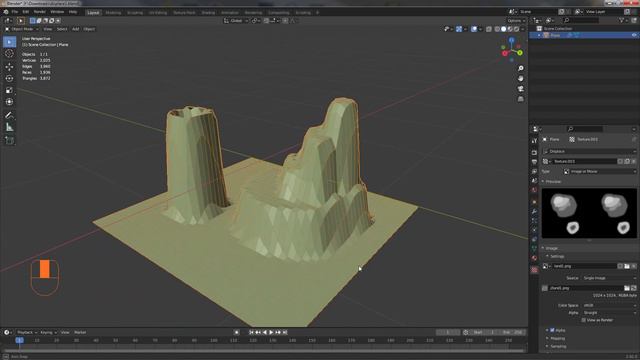Toggle viewport overlays button
Image resolution: width=640 pixels, height=360 pixels.
[x=474, y=29]
